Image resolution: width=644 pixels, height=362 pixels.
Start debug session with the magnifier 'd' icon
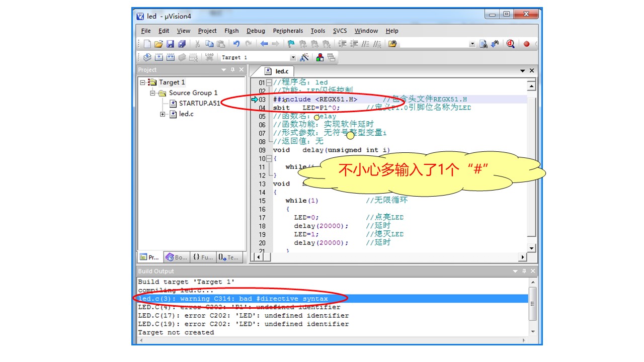tap(511, 44)
